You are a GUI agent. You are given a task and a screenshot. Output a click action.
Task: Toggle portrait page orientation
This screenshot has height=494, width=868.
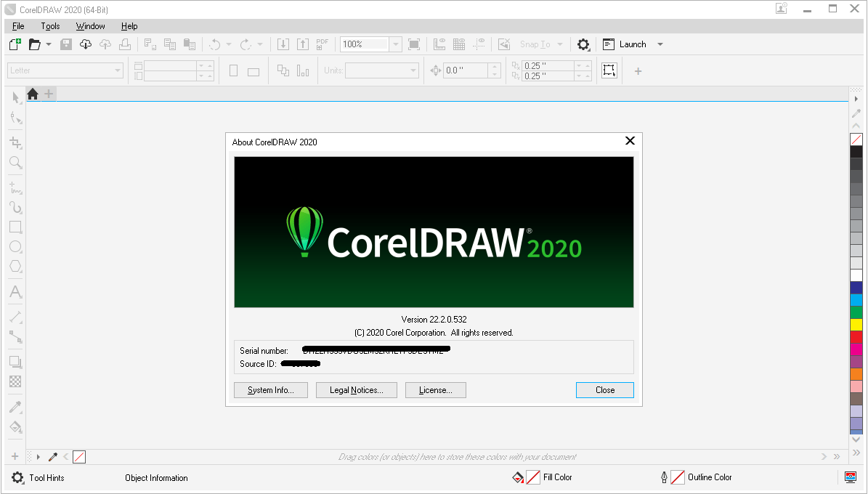pos(234,71)
